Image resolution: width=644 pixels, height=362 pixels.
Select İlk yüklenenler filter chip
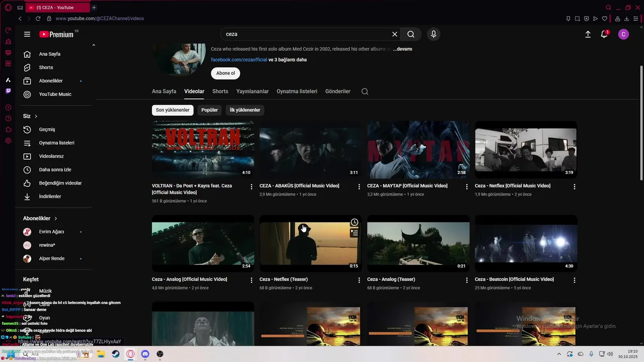click(245, 110)
